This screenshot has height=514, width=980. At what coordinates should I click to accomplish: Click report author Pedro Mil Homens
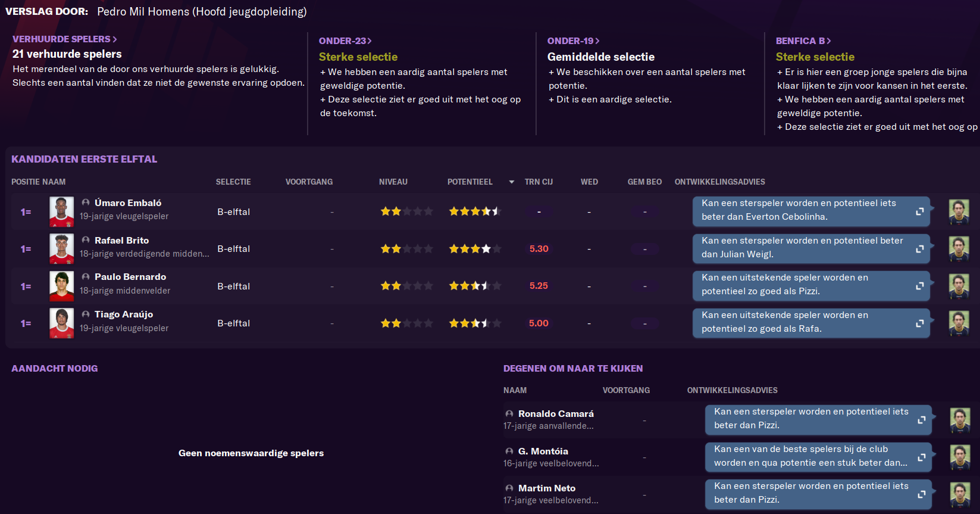tap(202, 12)
